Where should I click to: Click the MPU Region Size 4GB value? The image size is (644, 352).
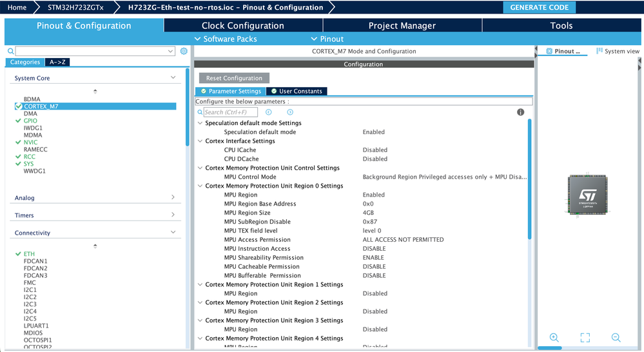coord(368,213)
